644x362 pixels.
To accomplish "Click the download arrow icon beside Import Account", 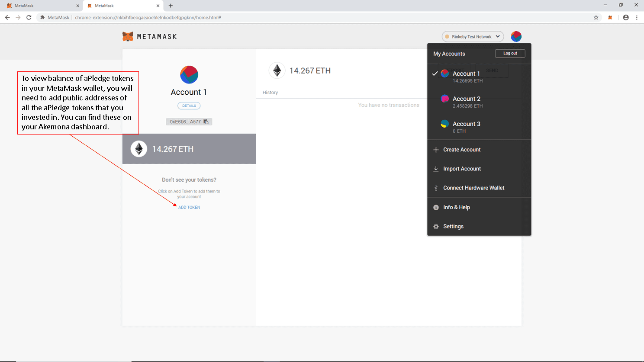I will (x=436, y=169).
